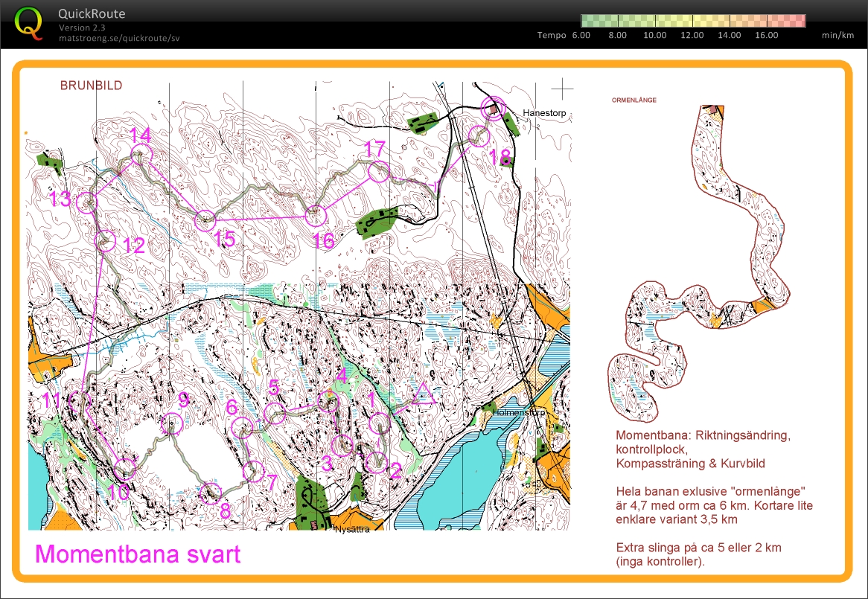Click the registration cross above the map corner
This screenshot has height=599, width=868.
point(562,89)
